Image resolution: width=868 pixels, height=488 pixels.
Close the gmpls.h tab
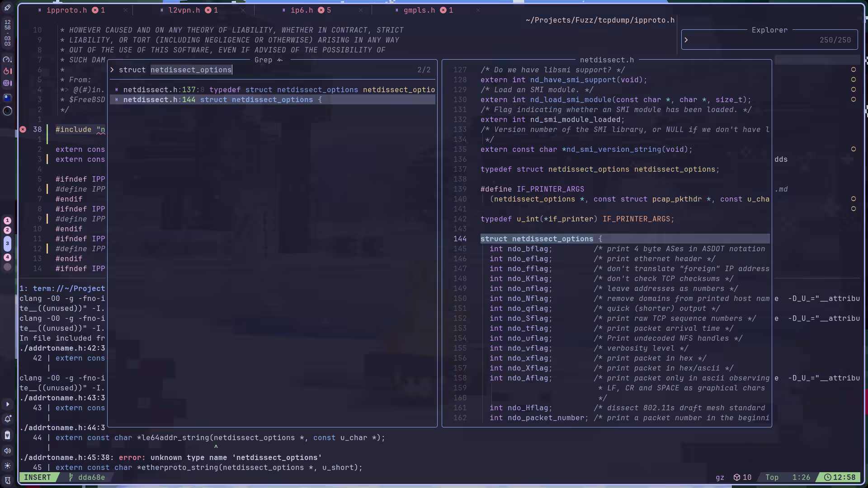coord(478,10)
